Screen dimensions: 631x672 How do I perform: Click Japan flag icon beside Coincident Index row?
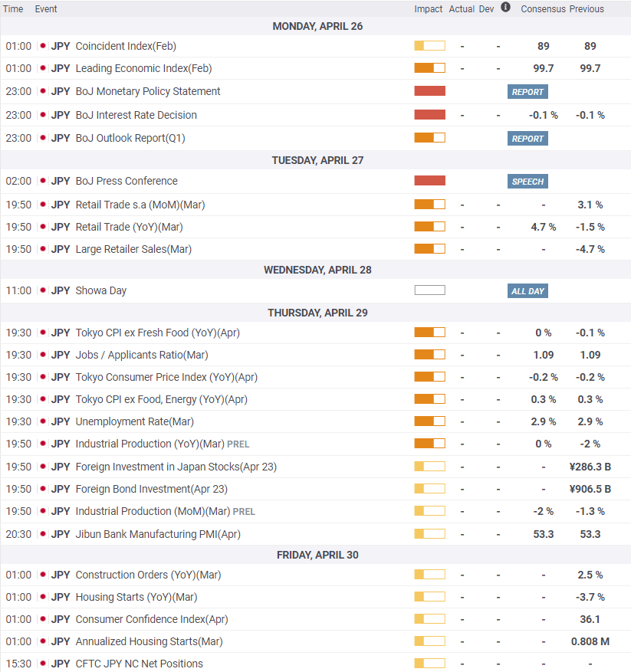click(x=43, y=46)
